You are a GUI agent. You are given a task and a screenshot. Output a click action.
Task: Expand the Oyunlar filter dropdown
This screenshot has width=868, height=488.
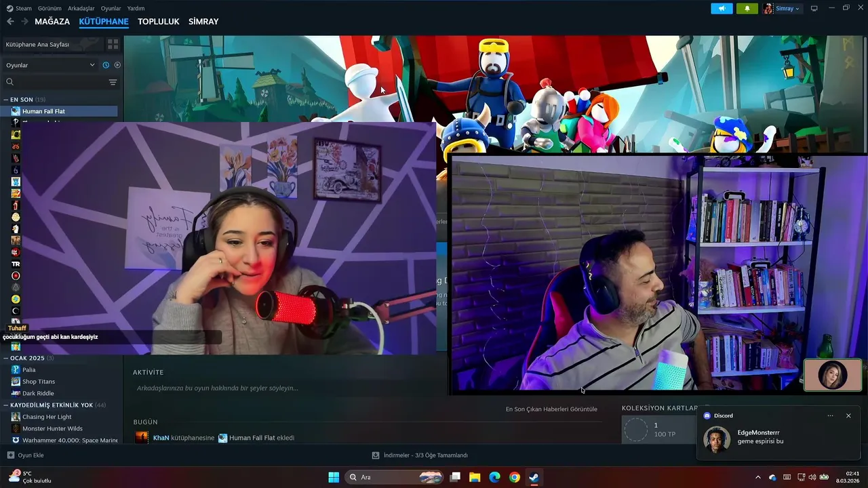(51, 65)
